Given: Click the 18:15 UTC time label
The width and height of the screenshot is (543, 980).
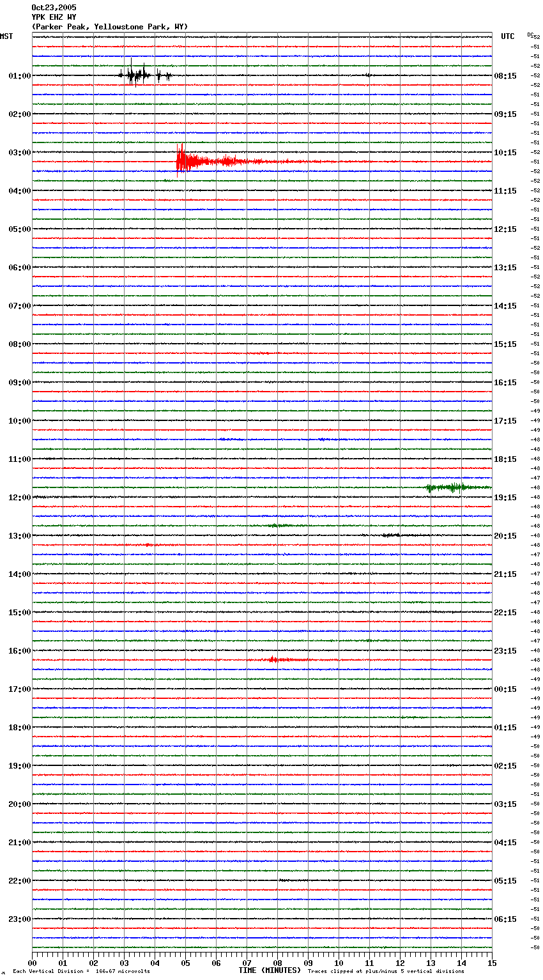Looking at the screenshot, I should (x=505, y=459).
